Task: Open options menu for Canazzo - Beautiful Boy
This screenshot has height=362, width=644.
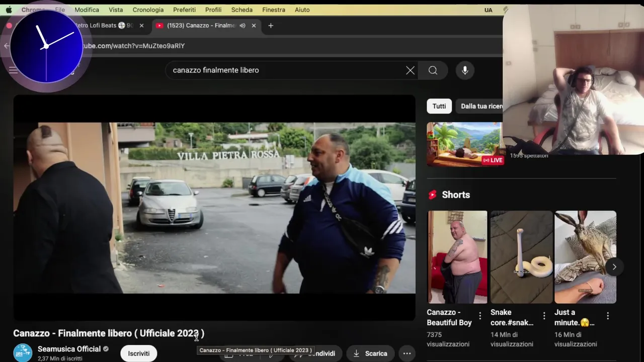Action: coord(480,316)
